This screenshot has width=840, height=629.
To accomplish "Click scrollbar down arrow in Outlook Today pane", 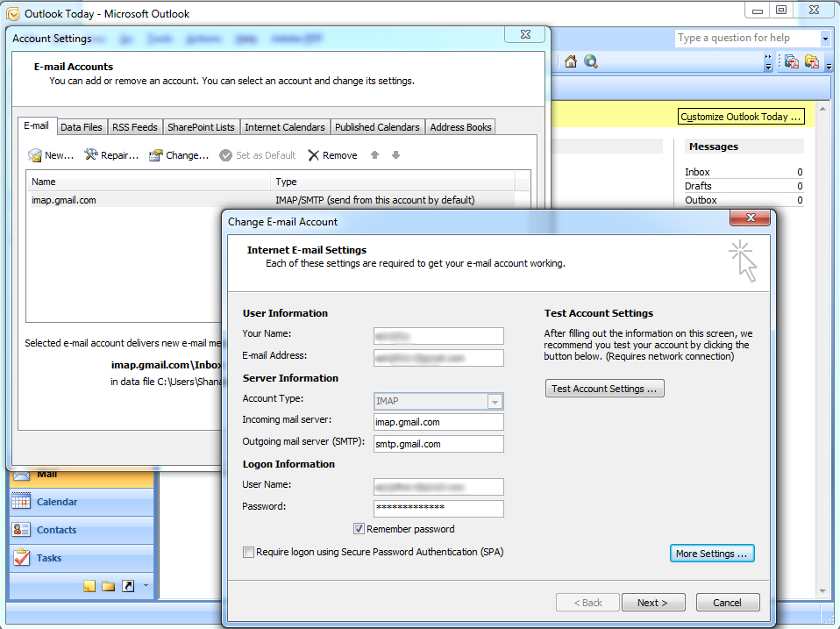I will point(822,591).
